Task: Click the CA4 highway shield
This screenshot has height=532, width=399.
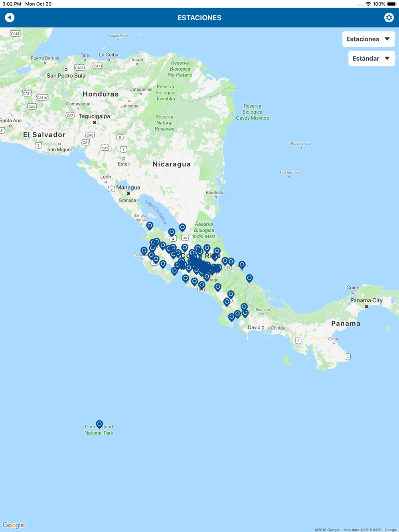Action: pos(32,106)
